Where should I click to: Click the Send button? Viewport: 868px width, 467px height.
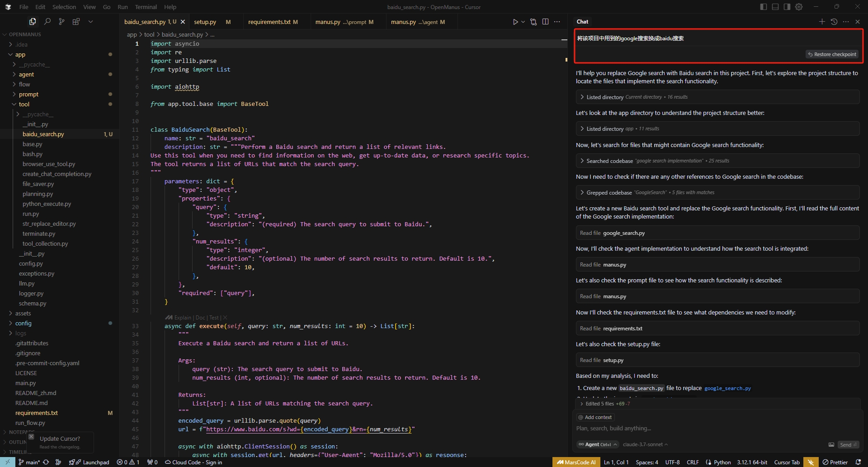tap(848, 445)
